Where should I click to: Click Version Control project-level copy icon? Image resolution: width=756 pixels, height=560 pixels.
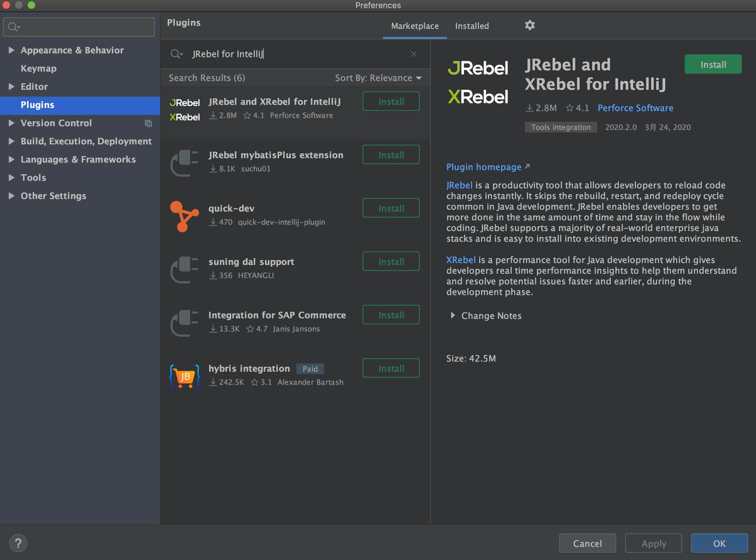[x=148, y=123]
